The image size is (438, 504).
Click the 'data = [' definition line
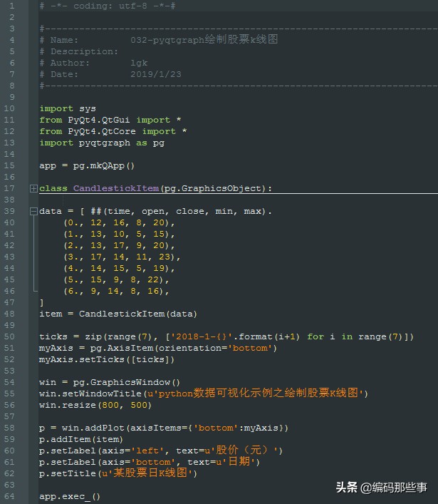[155, 211]
